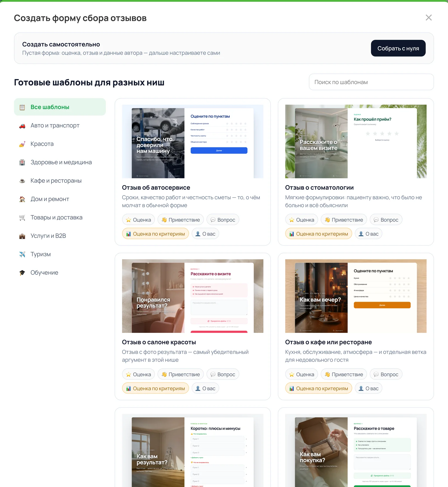Screen dimensions: 448x487
Task: Open the Кафе и рестораны category
Action: click(60, 180)
